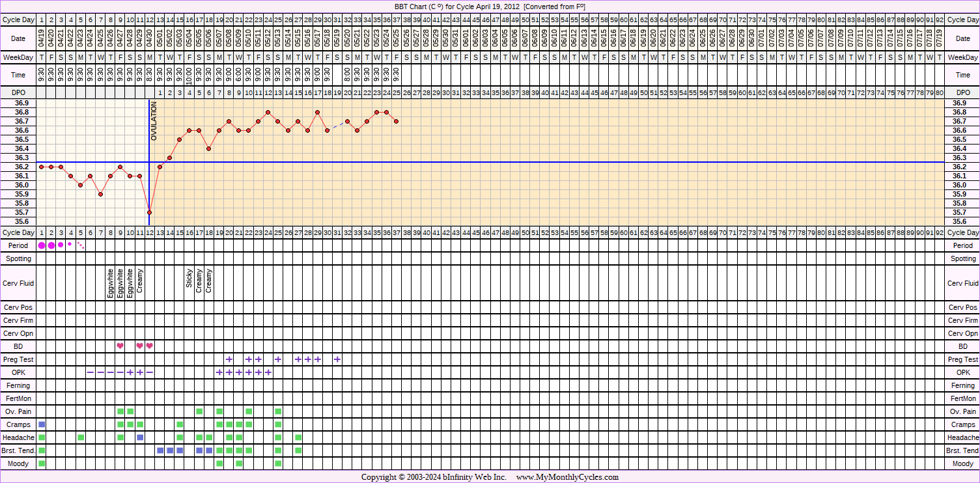Toggle the blue Headache square on cycle day 11
This screenshot has height=483, width=980.
pos(140,437)
